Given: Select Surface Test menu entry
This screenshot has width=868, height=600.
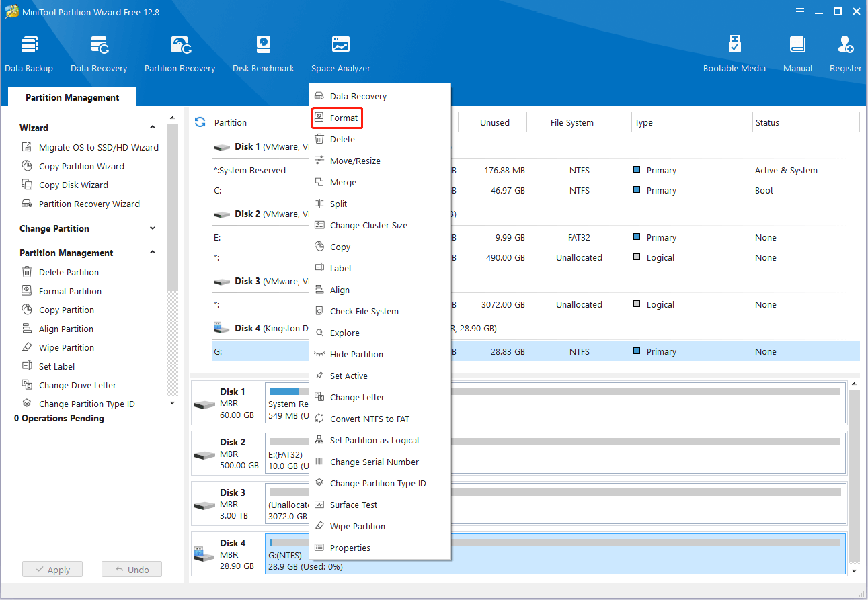Looking at the screenshot, I should click(379, 505).
